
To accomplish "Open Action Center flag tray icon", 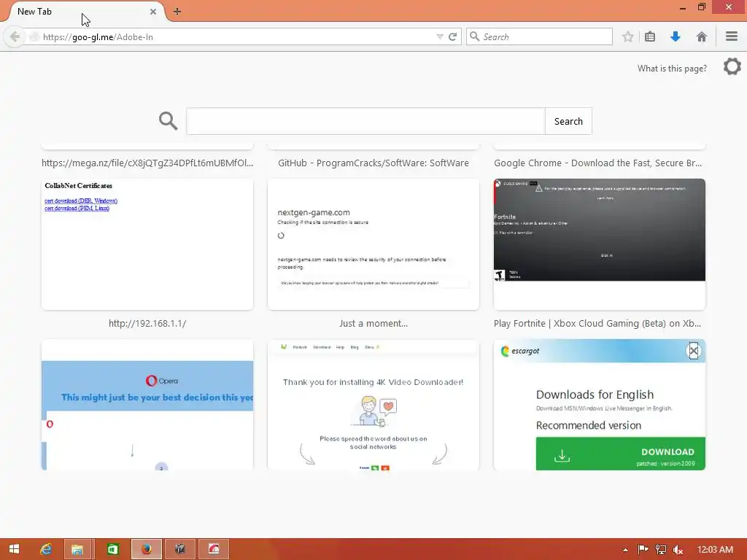I will pos(643,550).
